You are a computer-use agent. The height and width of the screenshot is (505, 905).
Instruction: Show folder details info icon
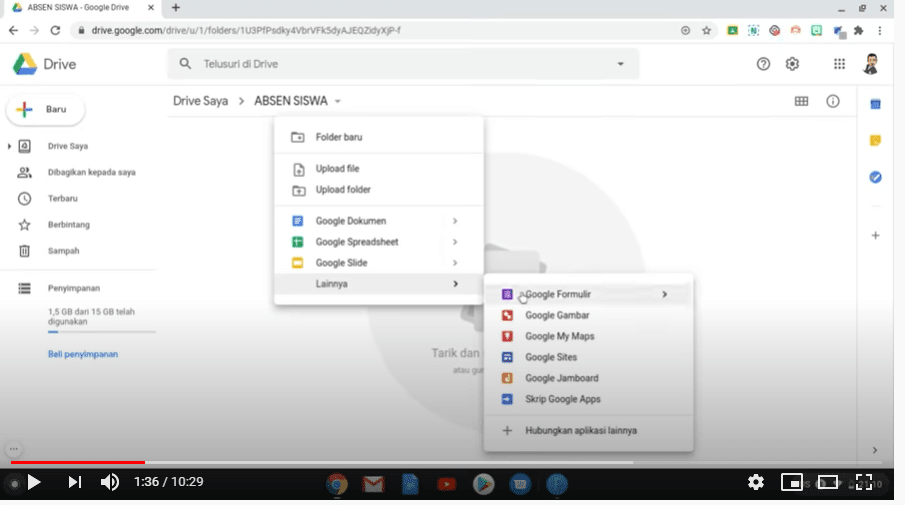pos(832,101)
